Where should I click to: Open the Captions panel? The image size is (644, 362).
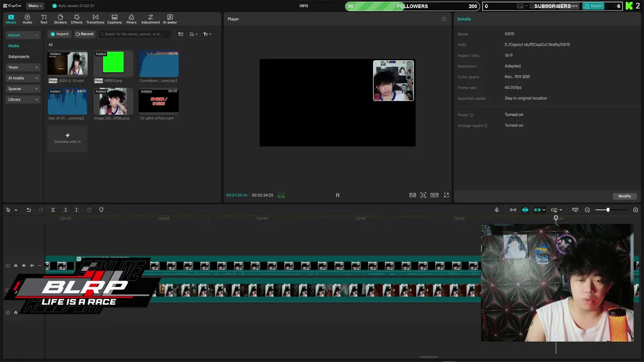pos(114,19)
